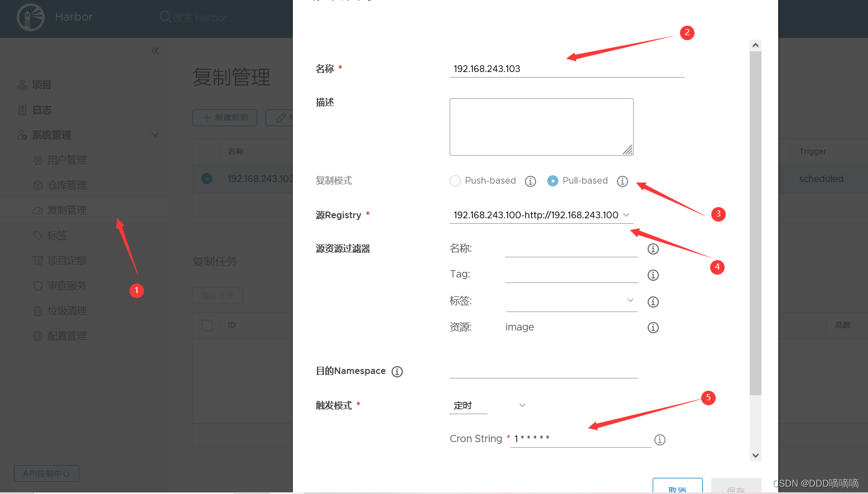The height and width of the screenshot is (494, 868).
Task: Show info for Cron String
Action: (x=660, y=440)
